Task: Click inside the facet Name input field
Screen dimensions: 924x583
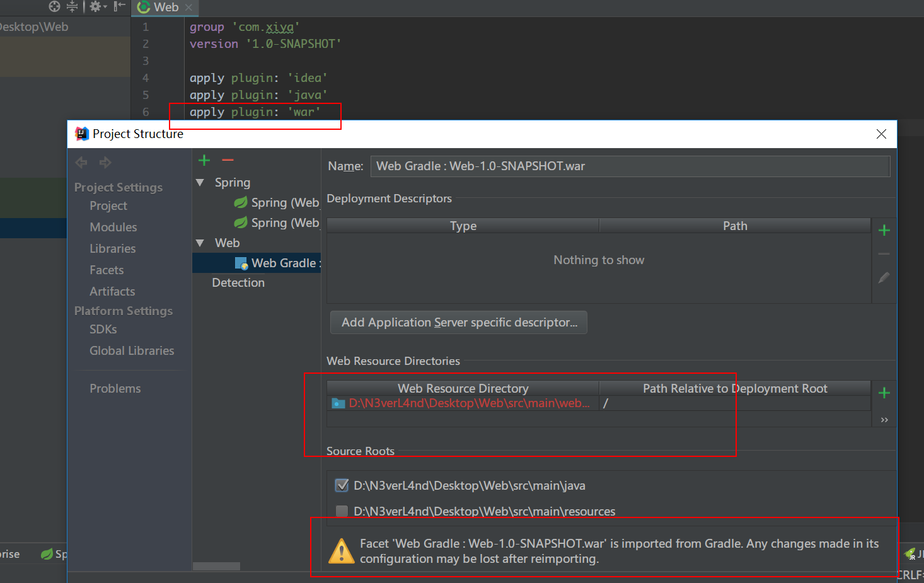Action: 630,166
